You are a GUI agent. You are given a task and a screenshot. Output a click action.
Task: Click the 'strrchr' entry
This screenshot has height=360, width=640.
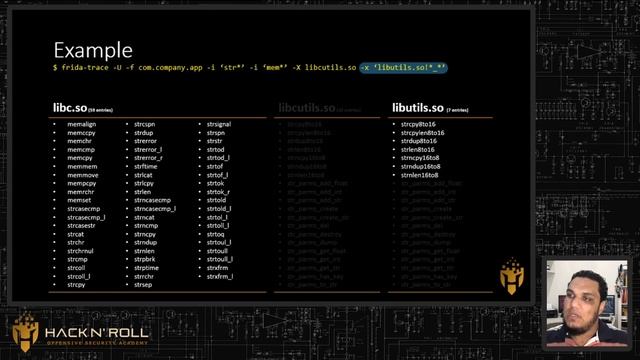click(x=144, y=276)
